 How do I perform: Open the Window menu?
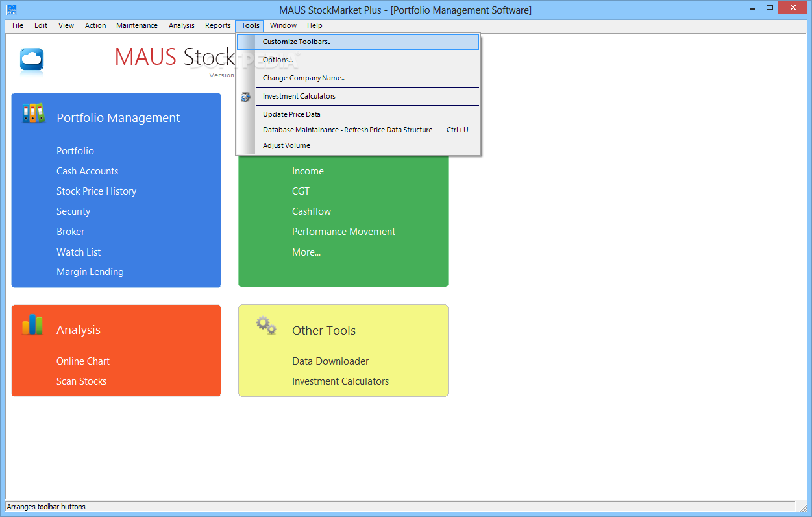coord(283,26)
